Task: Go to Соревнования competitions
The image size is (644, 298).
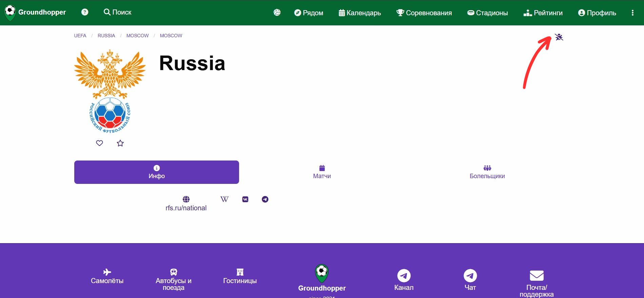Action: click(424, 13)
